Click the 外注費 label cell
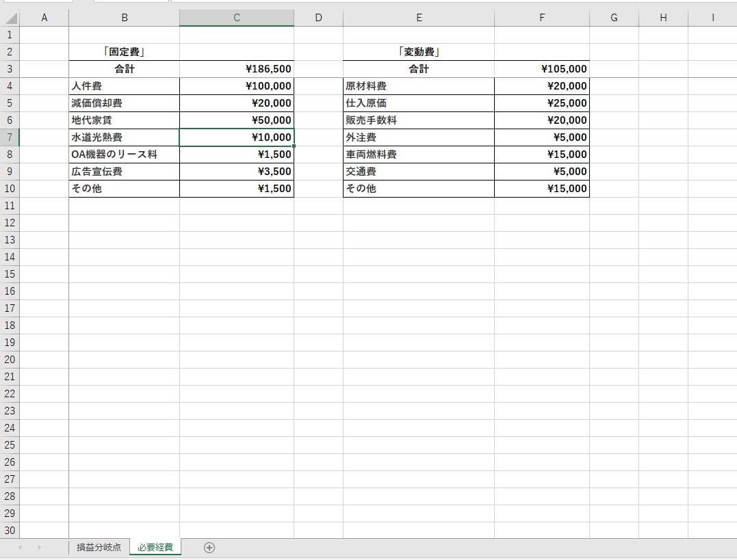737x560 pixels. click(419, 137)
